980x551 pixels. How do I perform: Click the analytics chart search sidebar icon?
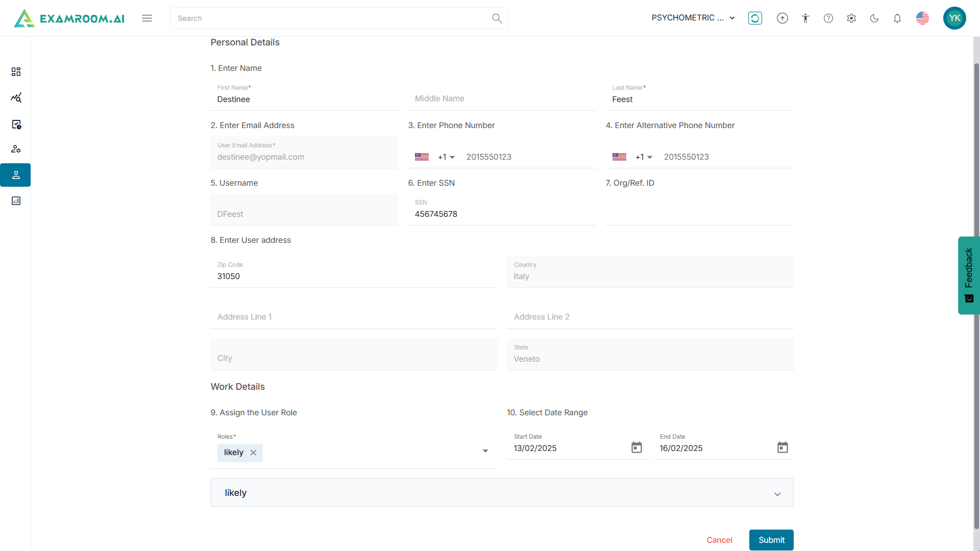(16, 97)
